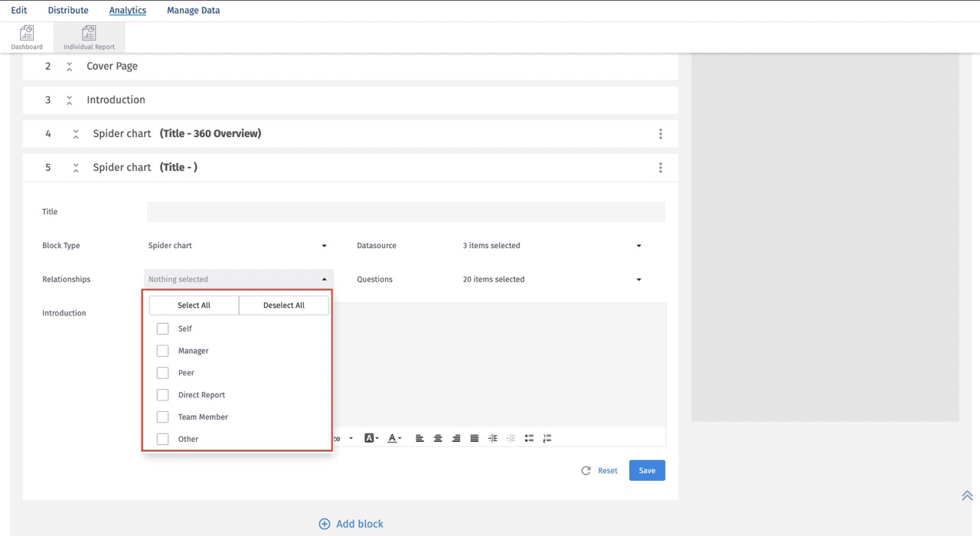Open the Dashboard report view

pyautogui.click(x=27, y=36)
